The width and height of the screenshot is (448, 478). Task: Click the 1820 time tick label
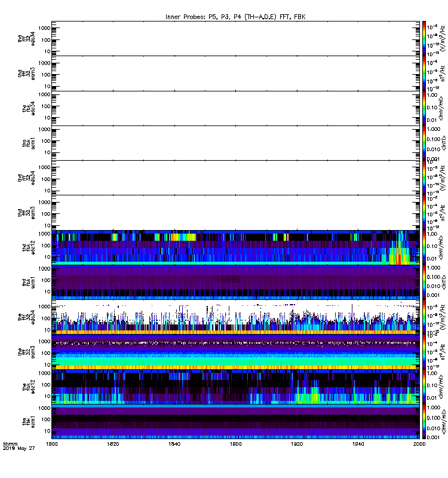[113, 444]
